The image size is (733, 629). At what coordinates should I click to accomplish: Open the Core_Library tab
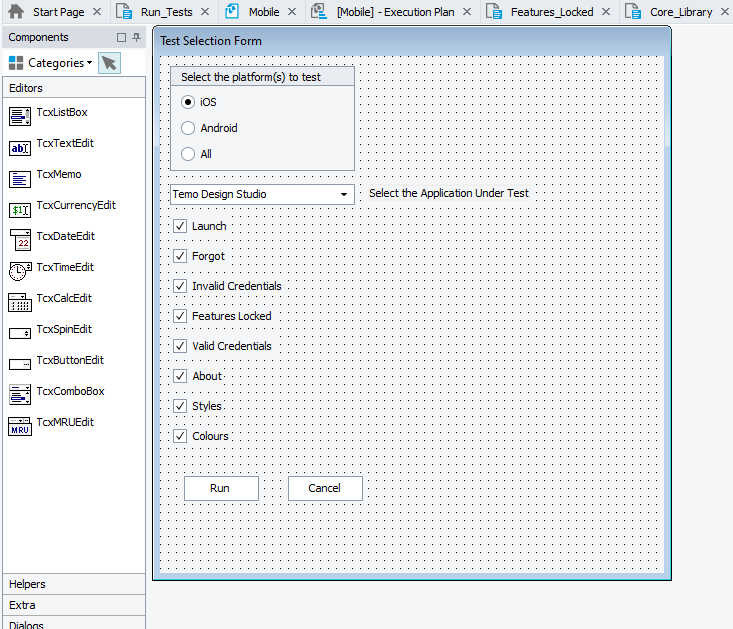pos(680,12)
